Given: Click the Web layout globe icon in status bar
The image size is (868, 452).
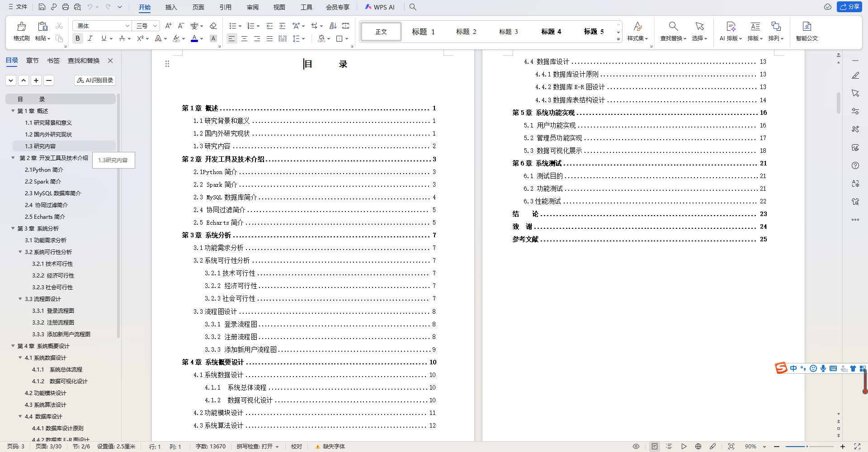Looking at the screenshot, I should tap(698, 446).
